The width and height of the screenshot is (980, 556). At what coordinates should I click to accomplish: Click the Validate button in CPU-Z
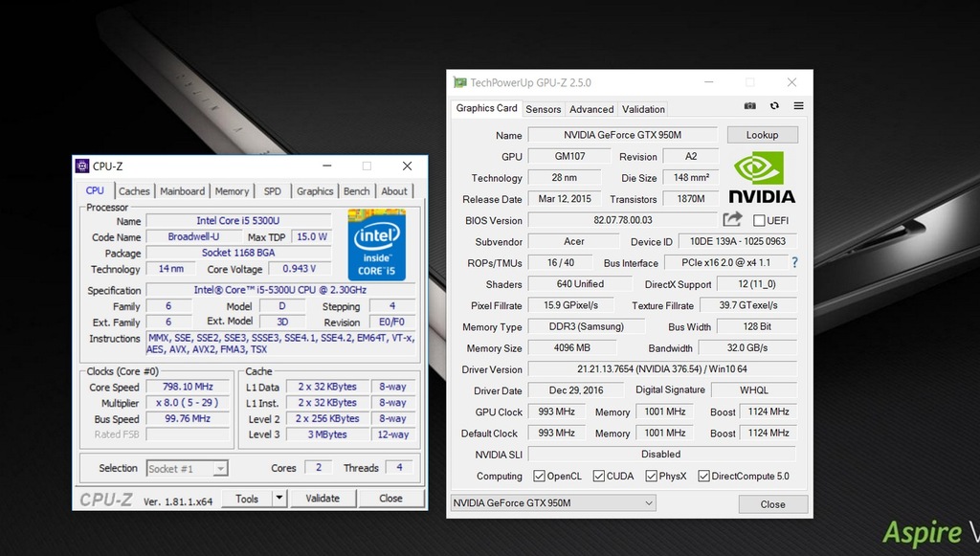coord(323,498)
